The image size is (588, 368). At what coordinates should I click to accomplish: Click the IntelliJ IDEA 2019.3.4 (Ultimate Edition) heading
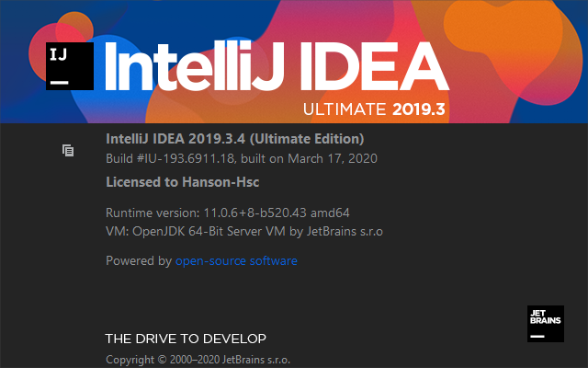[x=235, y=139]
